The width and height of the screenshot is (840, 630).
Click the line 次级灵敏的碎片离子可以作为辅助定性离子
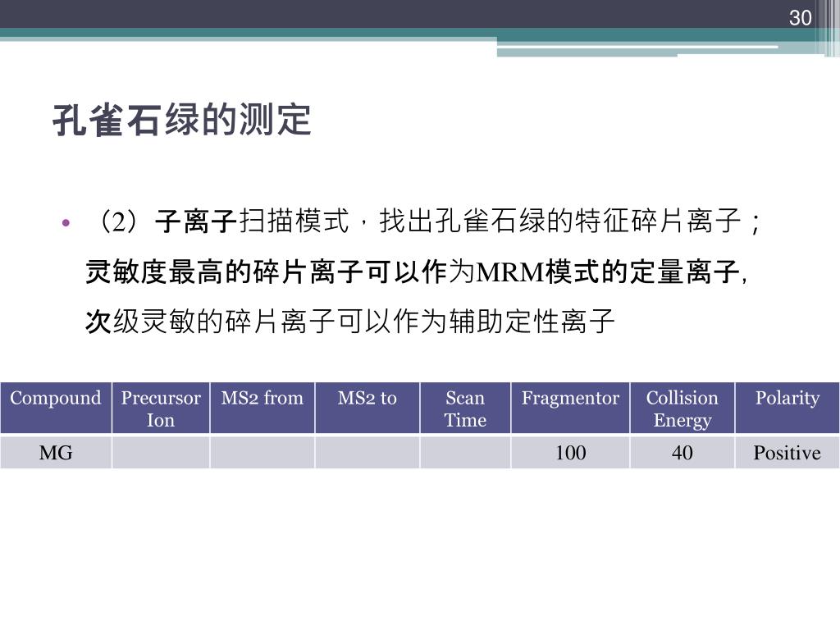click(349, 322)
